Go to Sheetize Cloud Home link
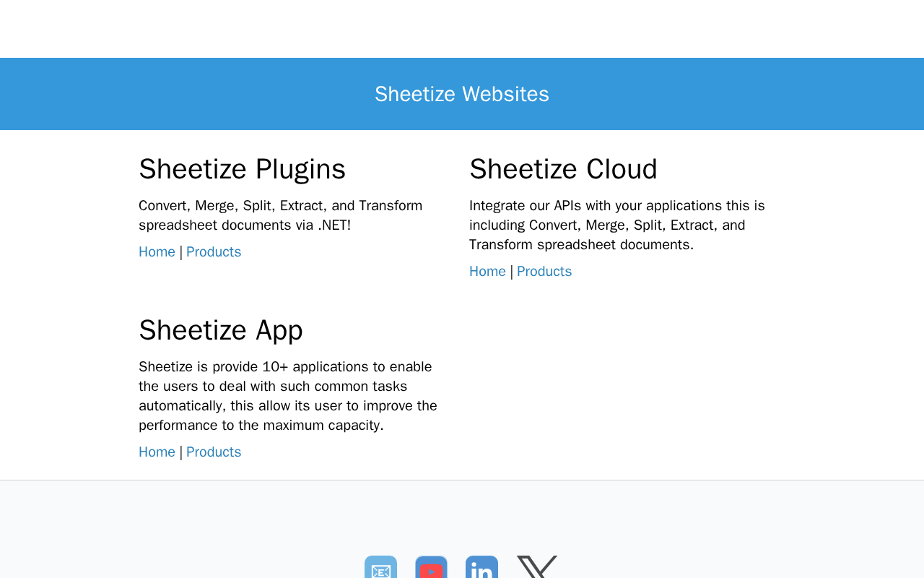The image size is (924, 578). (x=487, y=272)
